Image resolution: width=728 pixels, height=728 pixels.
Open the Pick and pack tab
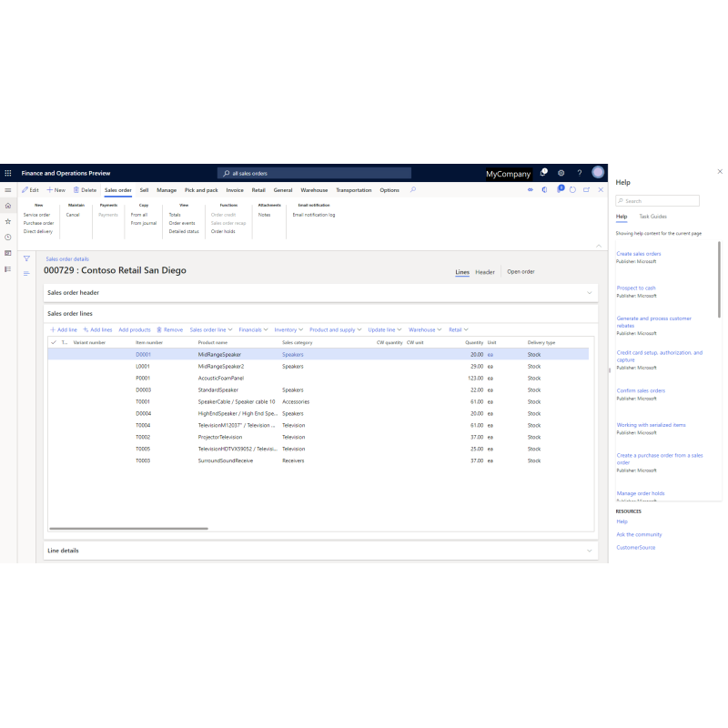click(201, 190)
